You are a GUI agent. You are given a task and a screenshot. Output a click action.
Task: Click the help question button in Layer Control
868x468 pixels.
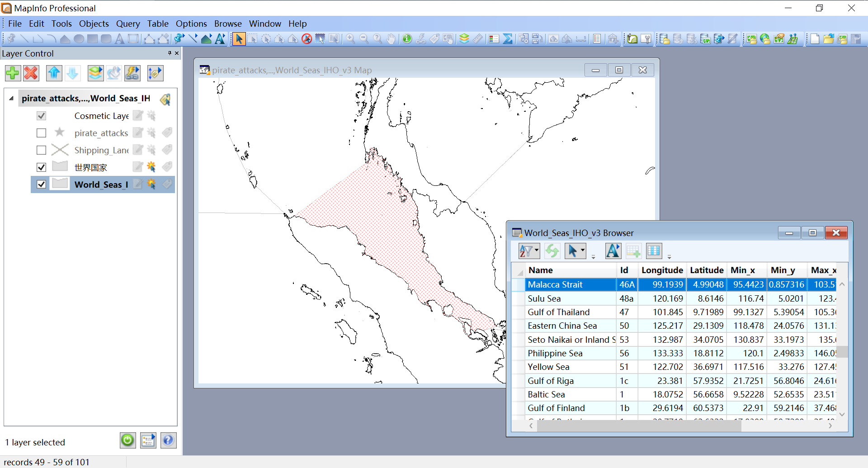click(x=168, y=440)
